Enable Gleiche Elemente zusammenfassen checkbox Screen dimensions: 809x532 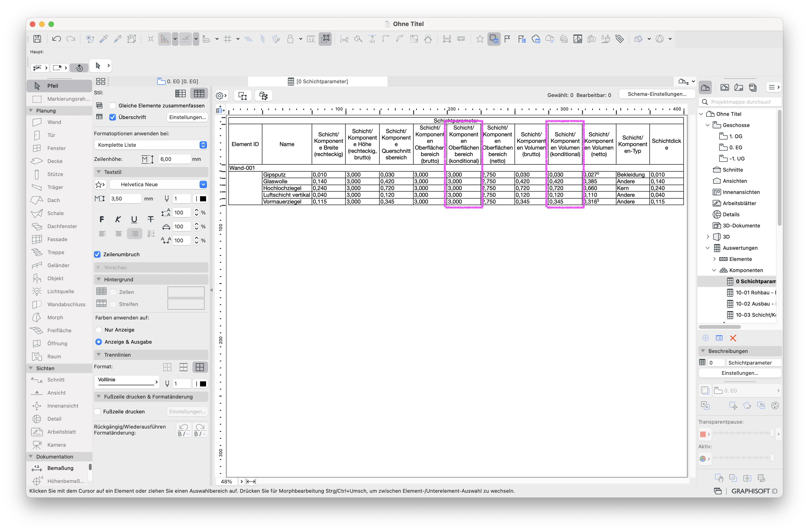113,106
